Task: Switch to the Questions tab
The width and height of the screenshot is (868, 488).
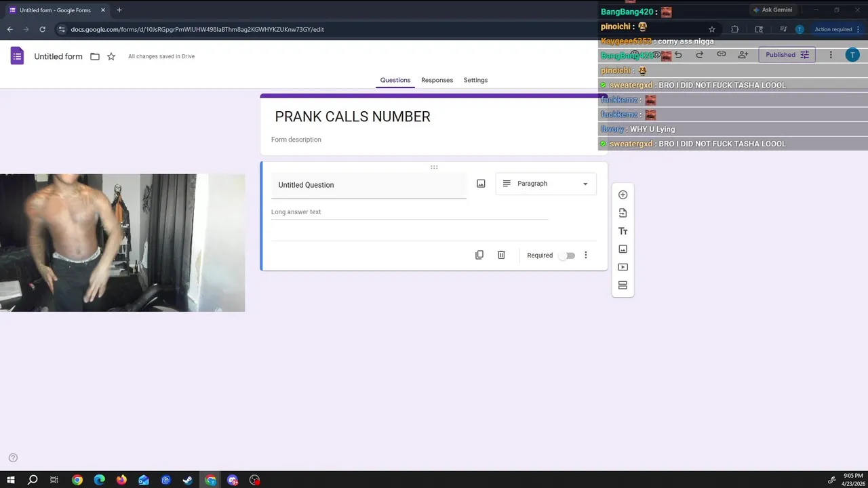Action: [395, 80]
